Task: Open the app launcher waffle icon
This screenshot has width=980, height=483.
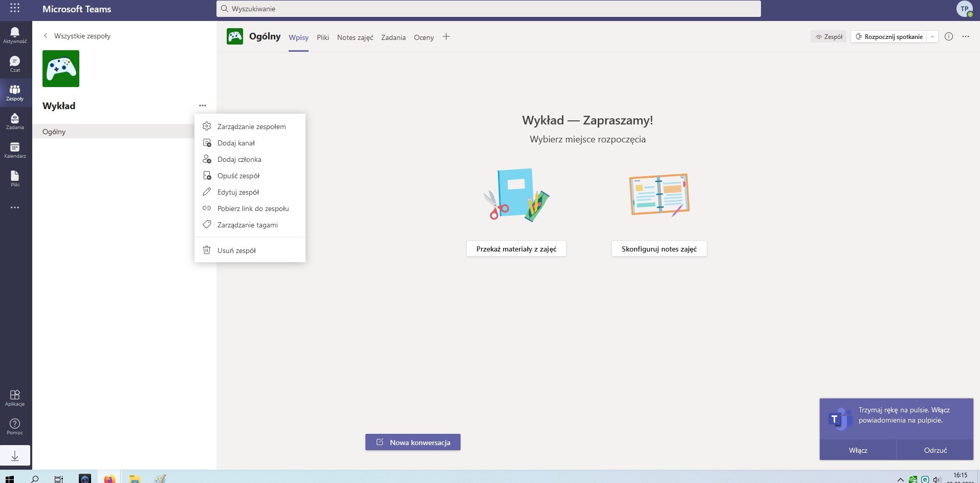Action: (x=15, y=8)
